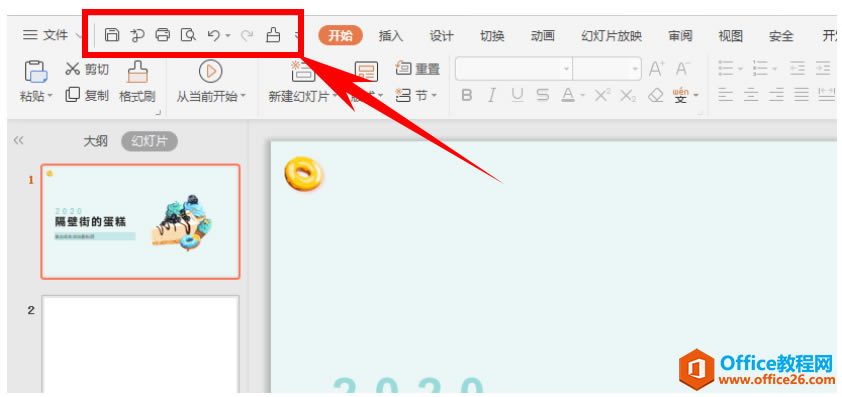Click the stamp icon right of Redo
842x397 pixels.
coord(273,35)
